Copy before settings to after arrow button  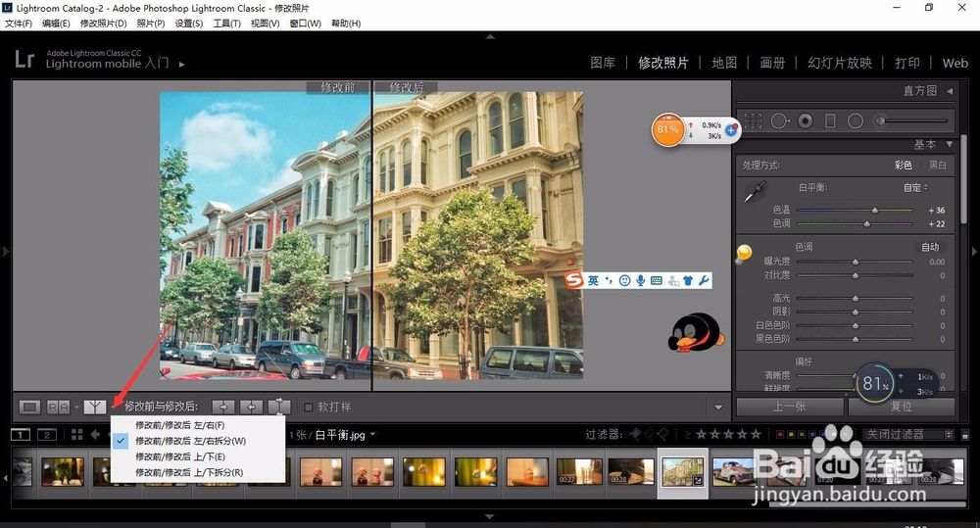[x=223, y=408]
